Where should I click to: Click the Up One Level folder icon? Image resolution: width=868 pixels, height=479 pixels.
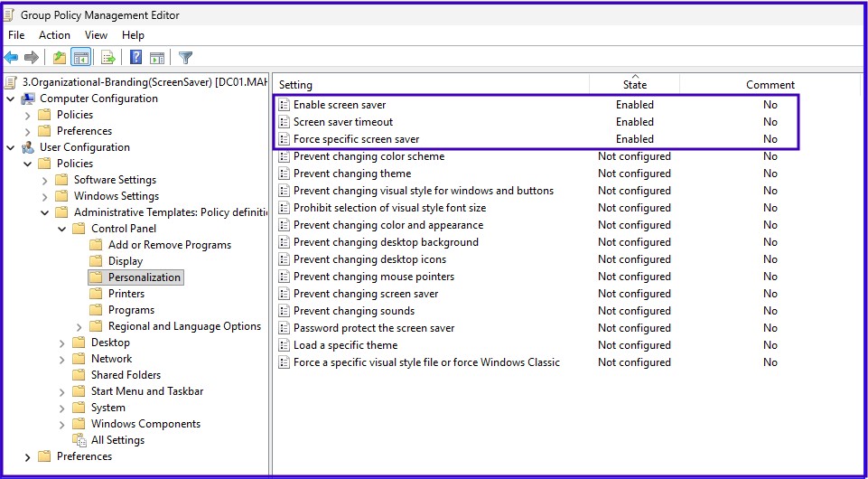60,58
